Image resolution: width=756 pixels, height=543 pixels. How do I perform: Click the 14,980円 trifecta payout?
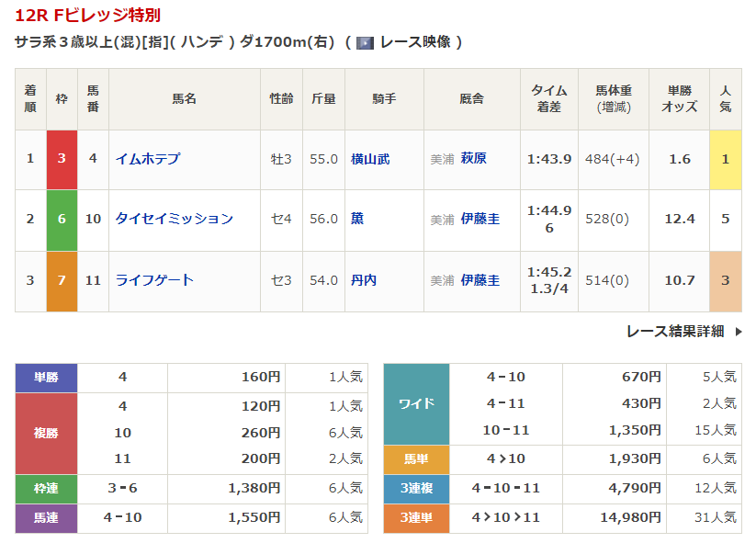(x=630, y=518)
